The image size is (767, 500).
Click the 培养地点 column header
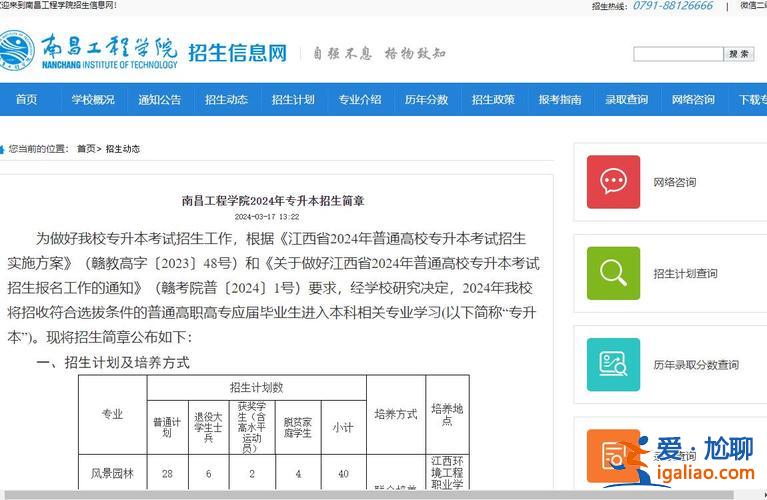point(447,414)
